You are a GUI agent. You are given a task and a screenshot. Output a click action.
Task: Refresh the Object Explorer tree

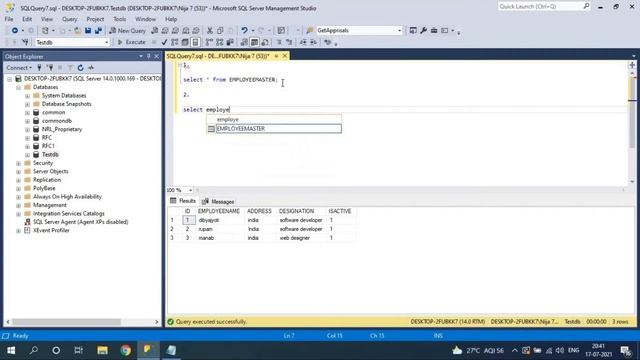(80, 68)
